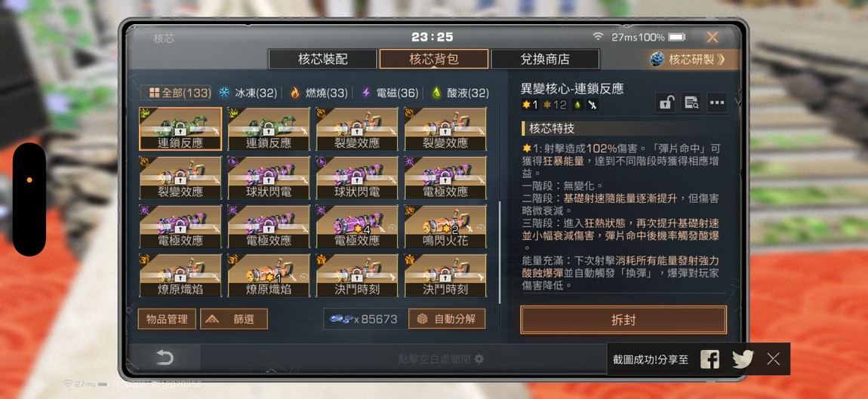868x399 pixels.
Task: Switch to 兌換商店 tab
Action: [545, 60]
